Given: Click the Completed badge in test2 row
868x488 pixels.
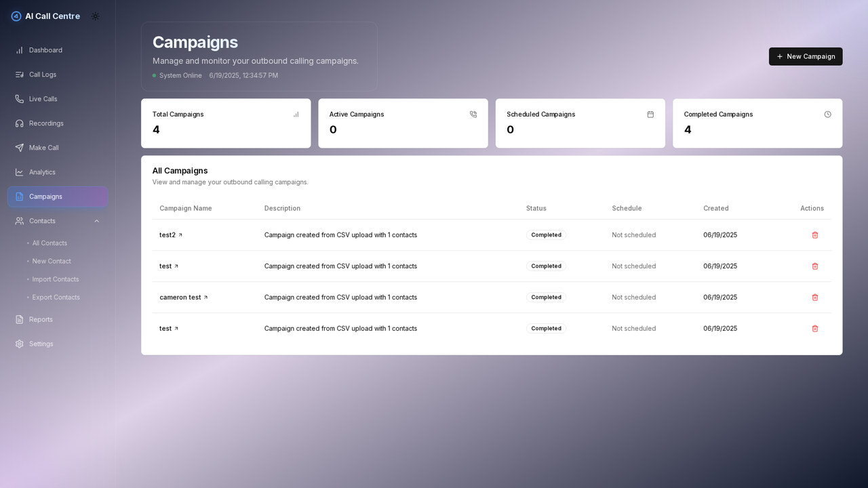Looking at the screenshot, I should coord(546,235).
